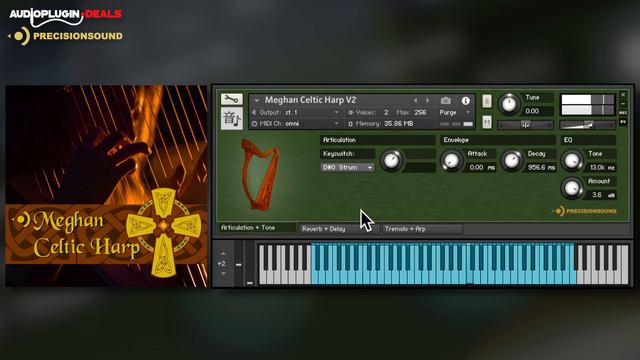Screen dimensions: 640x360
Task: Click the Articulation section header
Action: (378, 140)
